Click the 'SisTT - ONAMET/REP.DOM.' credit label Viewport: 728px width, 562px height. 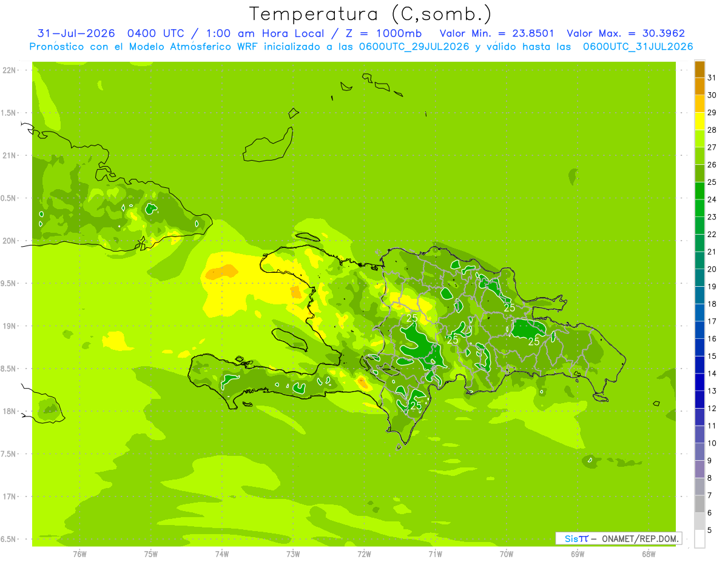point(619,538)
